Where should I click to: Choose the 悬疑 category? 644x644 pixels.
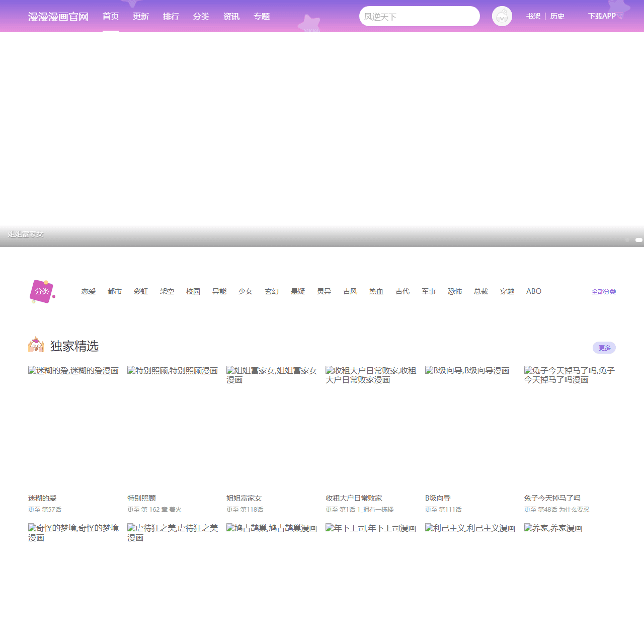(298, 291)
